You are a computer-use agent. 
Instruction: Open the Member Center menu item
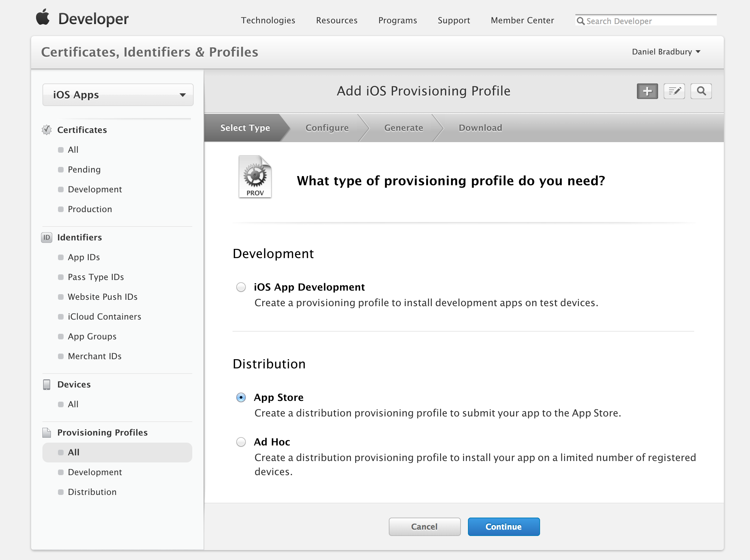pos(522,21)
